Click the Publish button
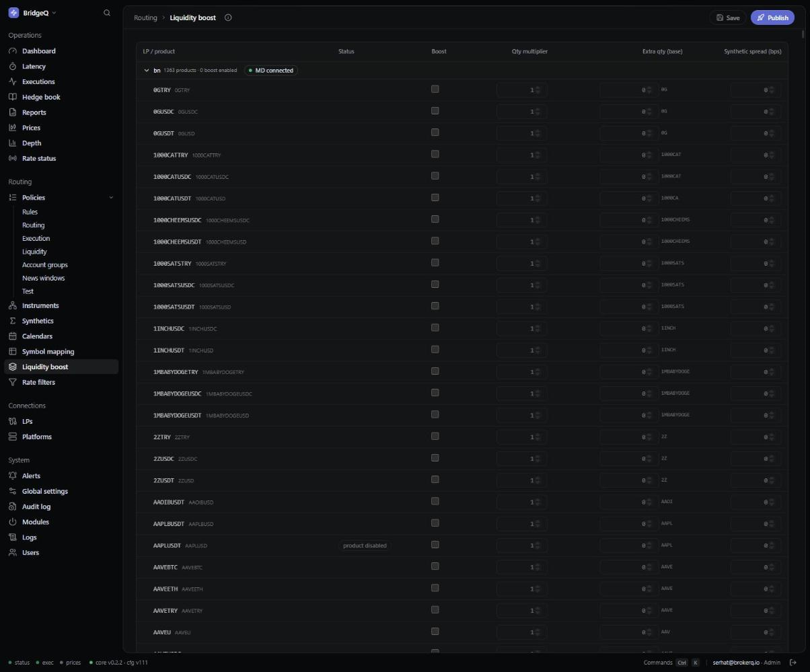Screen dimensions: 810x672 [772, 17]
